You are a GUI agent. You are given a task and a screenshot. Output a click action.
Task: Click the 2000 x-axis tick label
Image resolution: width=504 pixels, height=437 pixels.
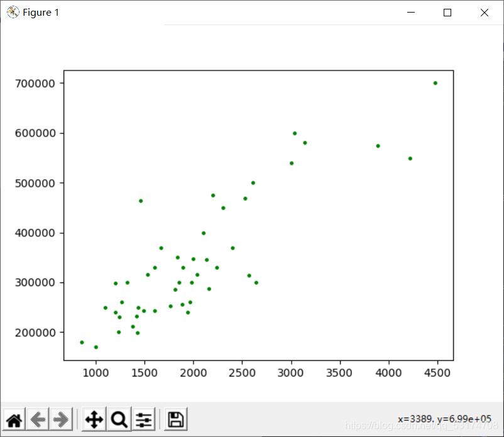tap(193, 373)
